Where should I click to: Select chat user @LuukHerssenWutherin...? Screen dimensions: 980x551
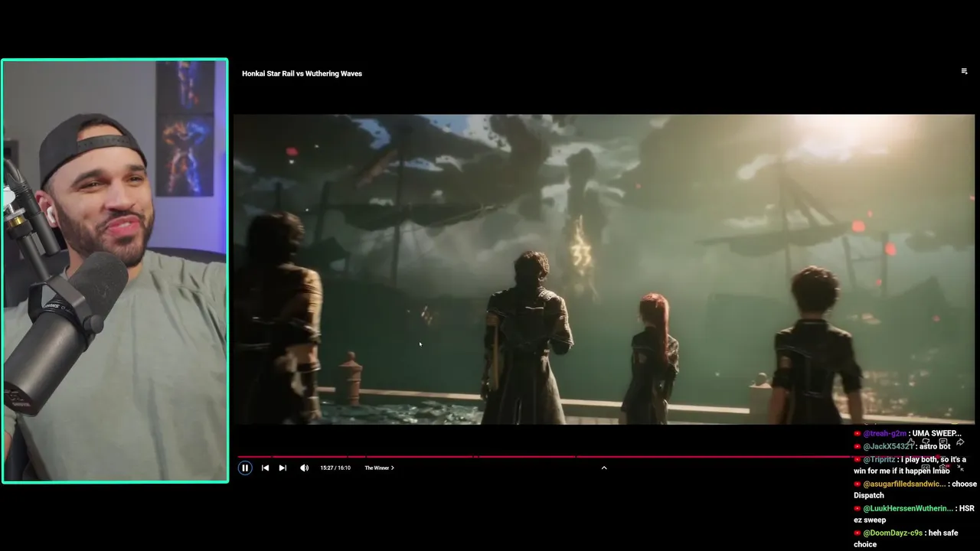tap(908, 508)
